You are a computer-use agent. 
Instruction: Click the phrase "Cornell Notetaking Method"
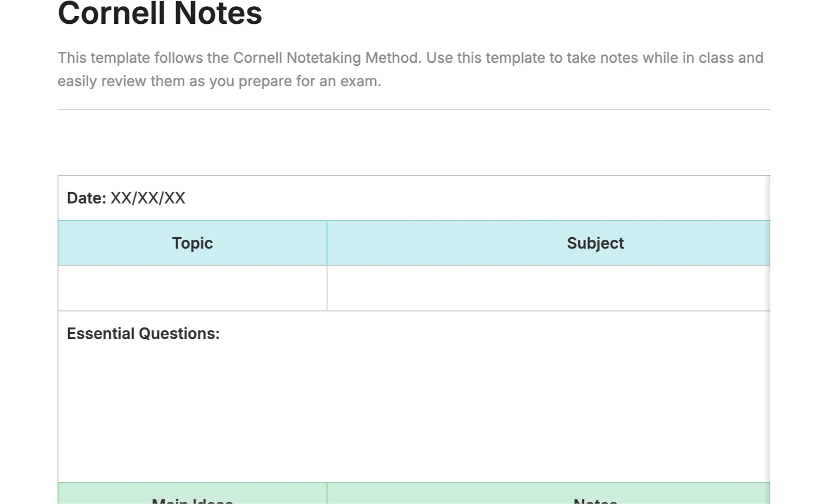coord(325,58)
